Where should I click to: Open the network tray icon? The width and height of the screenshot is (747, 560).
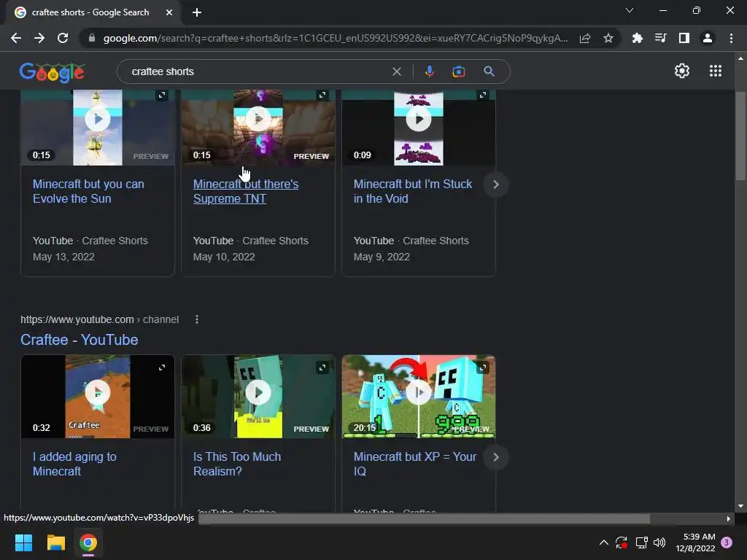(x=642, y=542)
